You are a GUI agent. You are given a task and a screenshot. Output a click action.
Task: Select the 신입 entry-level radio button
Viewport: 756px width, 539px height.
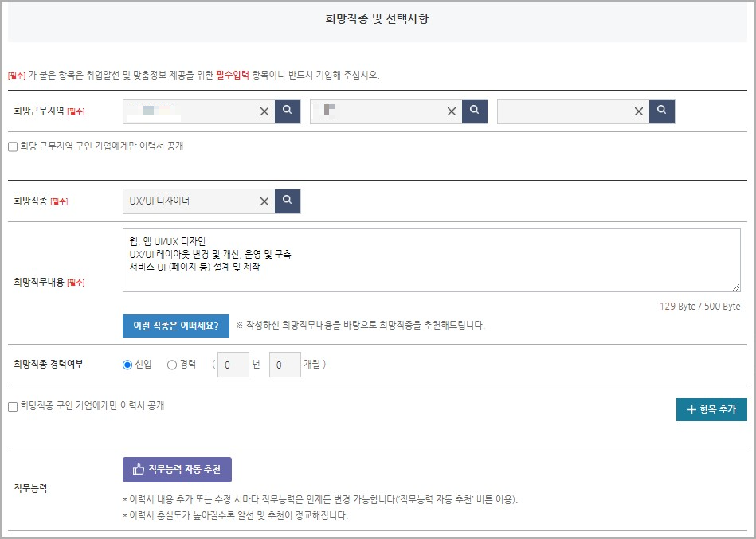pyautogui.click(x=128, y=365)
